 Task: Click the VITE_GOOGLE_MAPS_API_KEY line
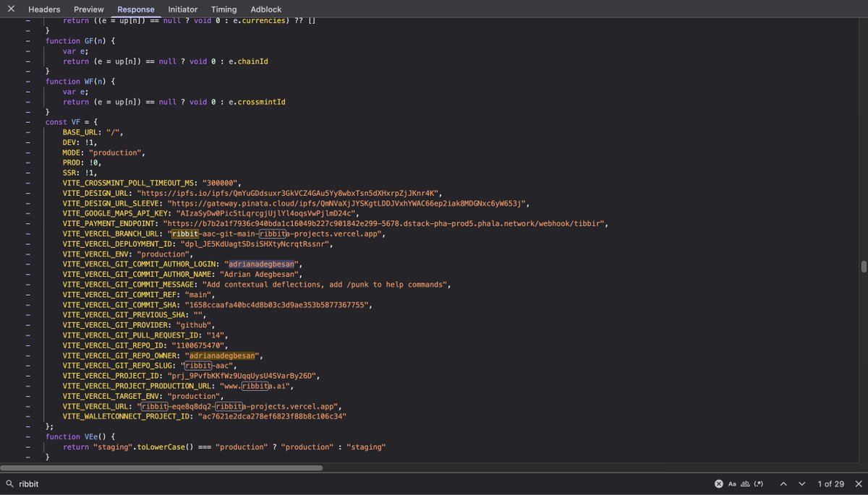tap(210, 213)
